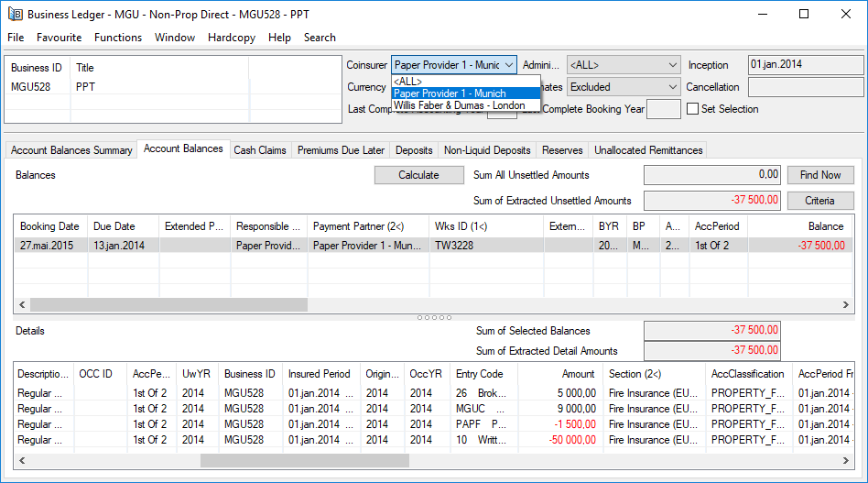Expand the Coinsurer dropdown arrow

click(x=509, y=65)
